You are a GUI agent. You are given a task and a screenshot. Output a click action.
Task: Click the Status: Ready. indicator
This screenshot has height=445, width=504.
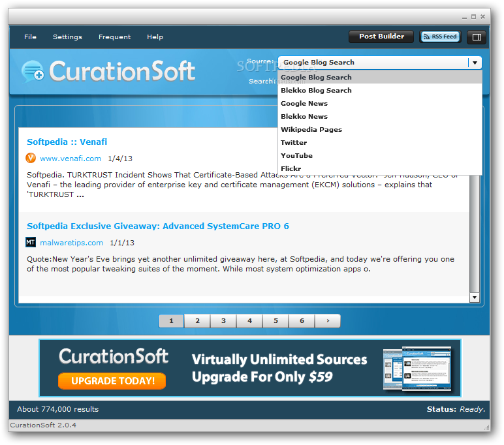coord(456,409)
